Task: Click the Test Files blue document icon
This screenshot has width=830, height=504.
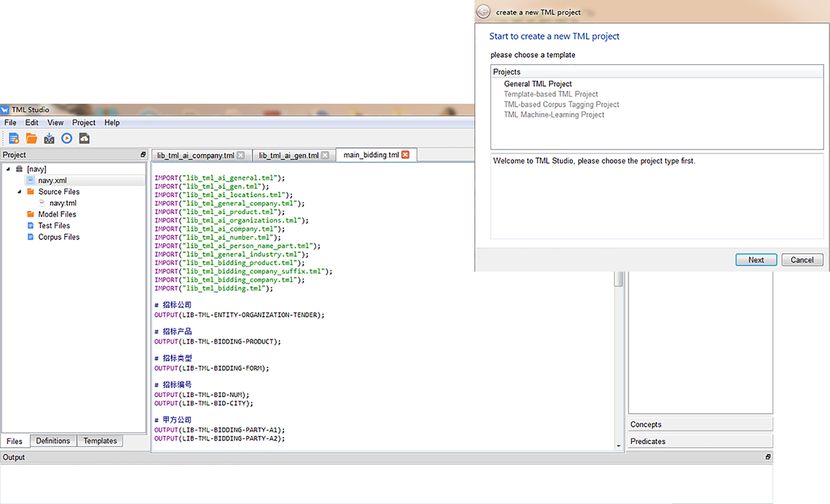Action: (30, 225)
